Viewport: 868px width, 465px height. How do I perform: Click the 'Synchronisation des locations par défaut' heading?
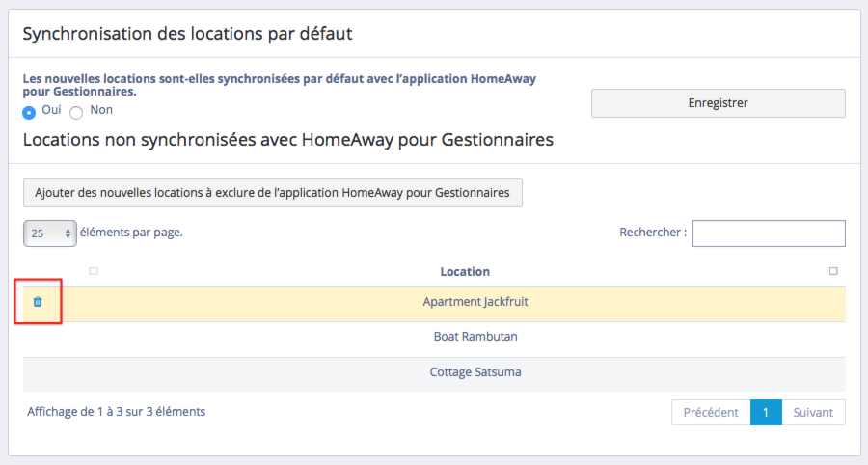(187, 34)
